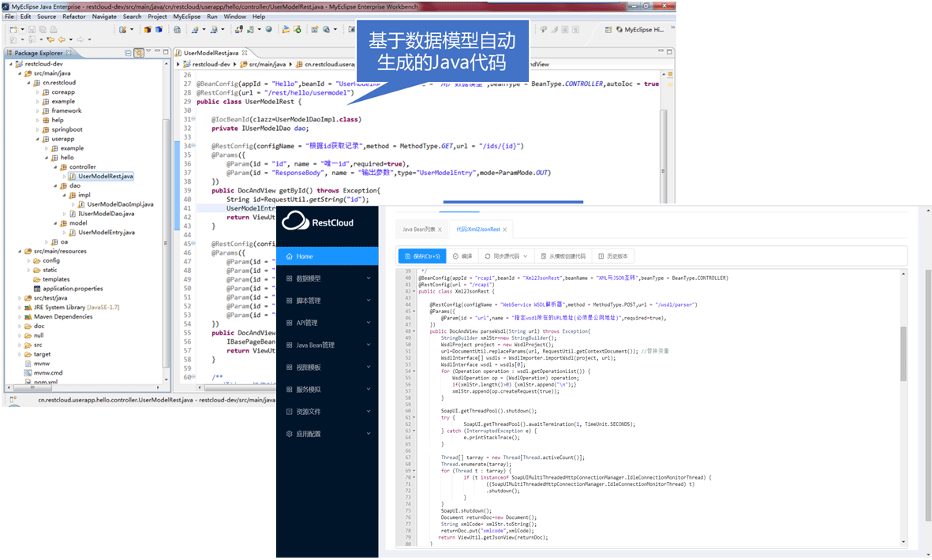This screenshot has height=560, width=932.
Task: Click the Last Edit Location arrow icon
Action: click(x=51, y=39)
